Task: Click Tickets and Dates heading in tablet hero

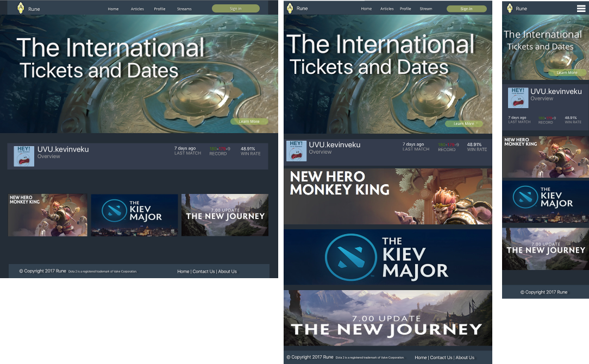Action: tap(369, 67)
